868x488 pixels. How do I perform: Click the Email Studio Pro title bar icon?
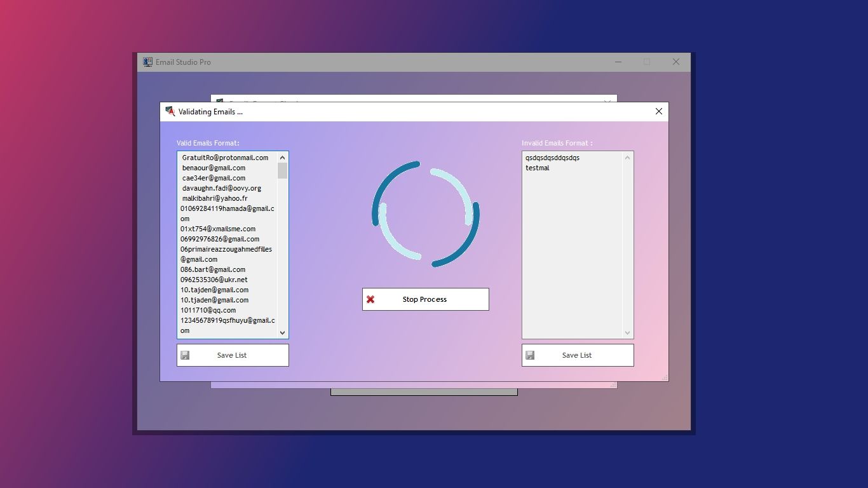point(147,62)
